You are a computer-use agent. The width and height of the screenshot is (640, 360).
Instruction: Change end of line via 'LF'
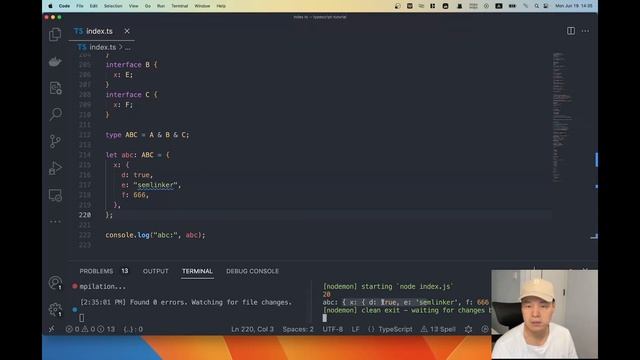click(x=356, y=329)
